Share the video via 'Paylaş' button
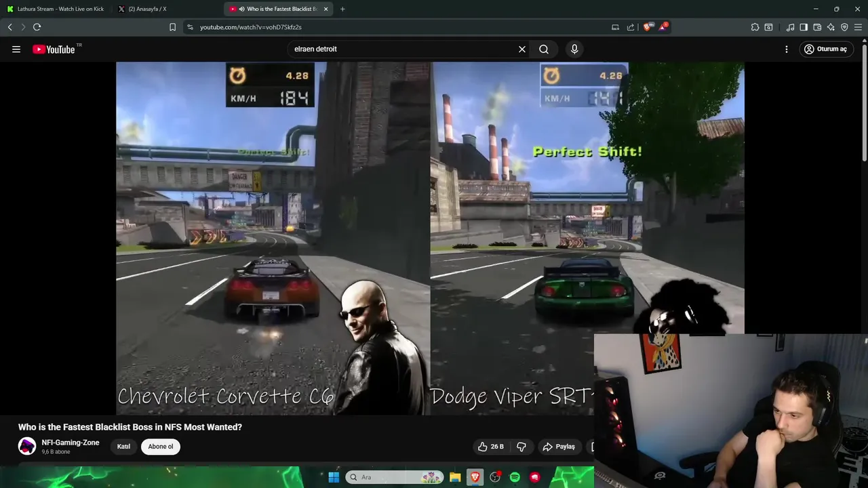 click(x=559, y=447)
